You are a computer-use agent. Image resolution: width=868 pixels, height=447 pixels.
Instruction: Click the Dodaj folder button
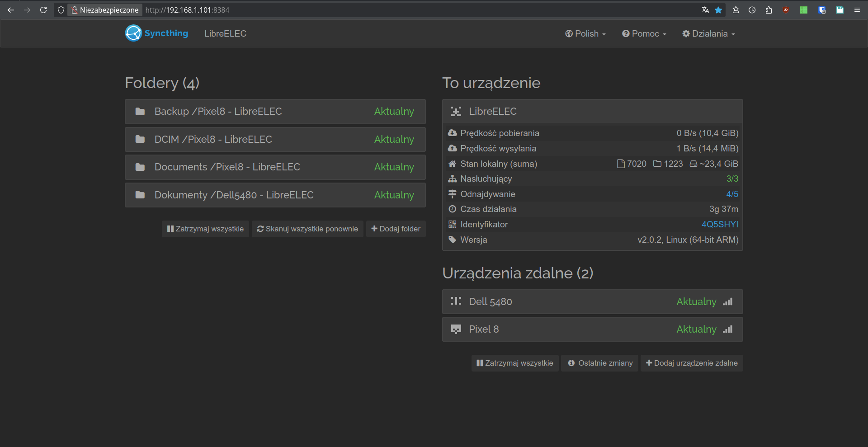(396, 229)
